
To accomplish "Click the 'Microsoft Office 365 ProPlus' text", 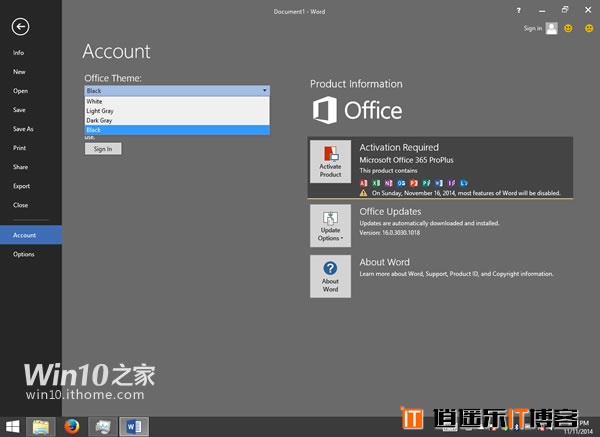I will (x=406, y=160).
